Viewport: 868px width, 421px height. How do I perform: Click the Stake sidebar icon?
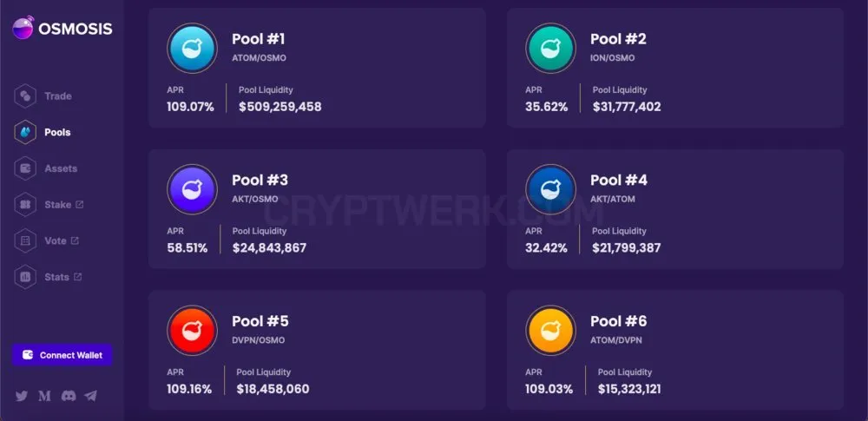[x=25, y=204]
